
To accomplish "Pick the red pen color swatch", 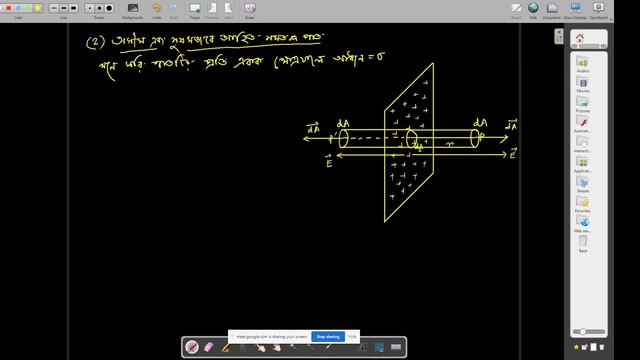I will pos(9,8).
